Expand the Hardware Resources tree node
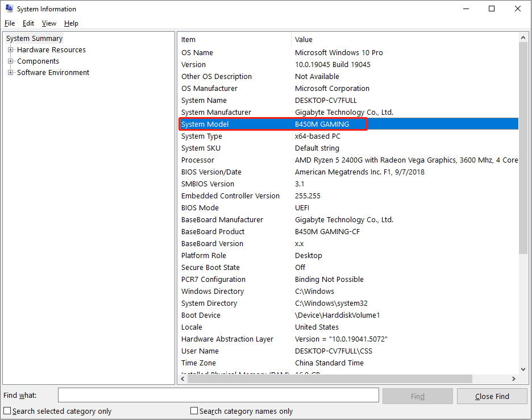The width and height of the screenshot is (532, 420). point(11,49)
